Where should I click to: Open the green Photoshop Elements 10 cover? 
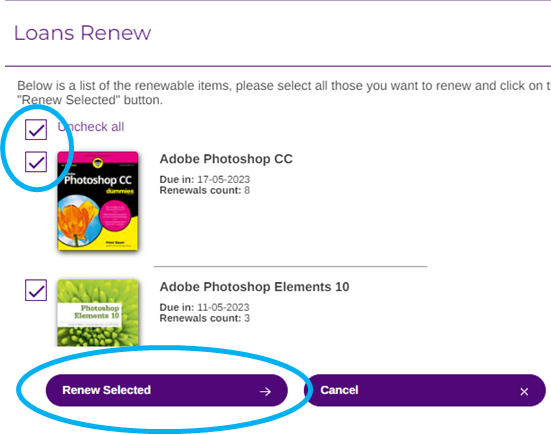[x=98, y=313]
